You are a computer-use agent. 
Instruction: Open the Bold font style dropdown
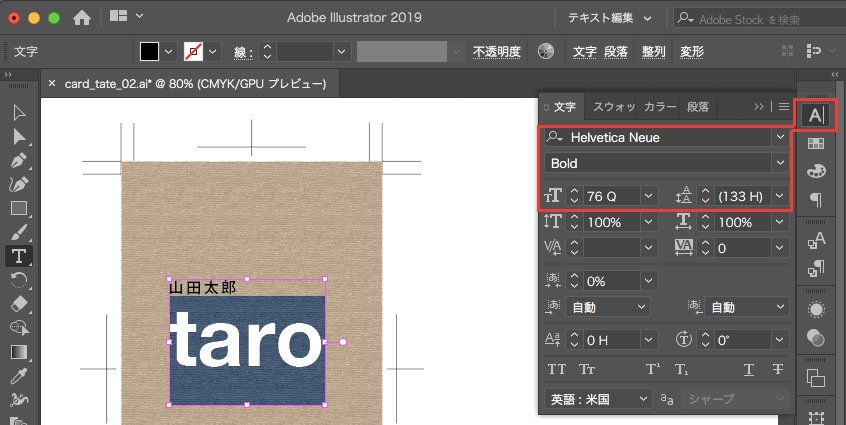[x=779, y=163]
